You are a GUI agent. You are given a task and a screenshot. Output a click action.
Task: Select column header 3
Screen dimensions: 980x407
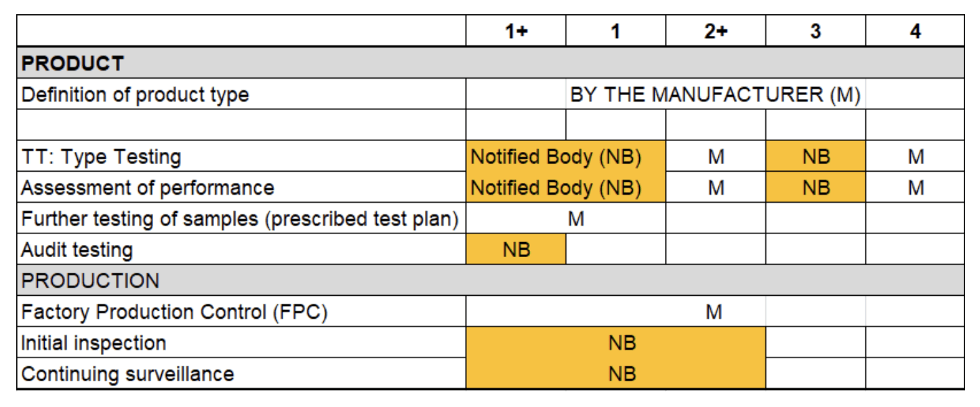(x=815, y=31)
